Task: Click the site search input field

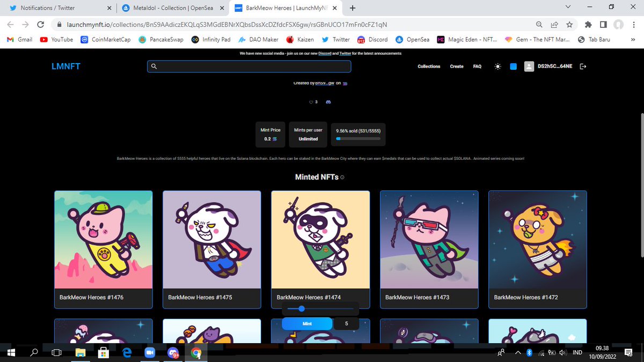Action: pyautogui.click(x=249, y=67)
